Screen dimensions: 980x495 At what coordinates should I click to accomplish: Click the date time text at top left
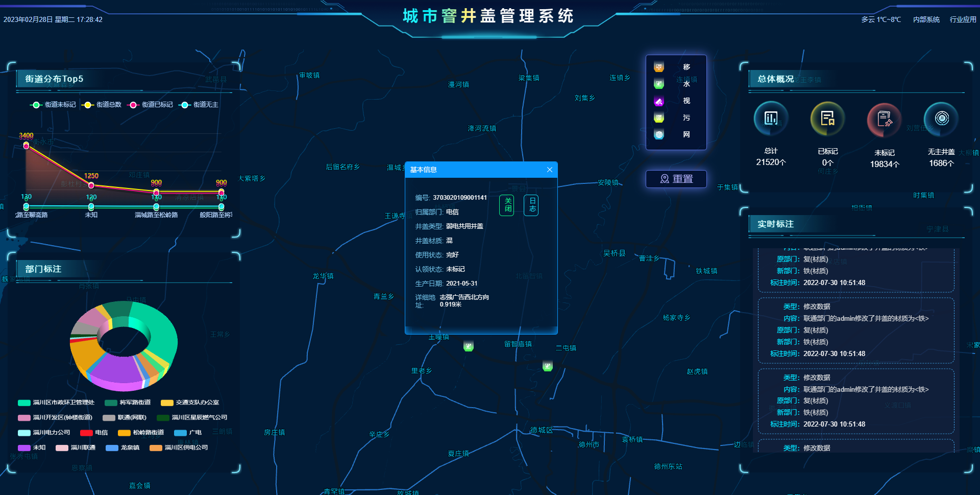(53, 19)
